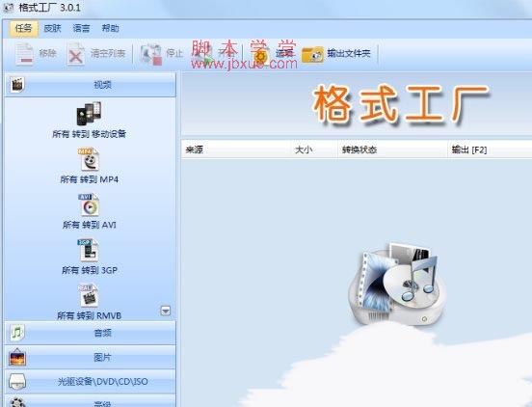
Task: Choose the 所有 转到 AVI icon
Action: tap(89, 204)
